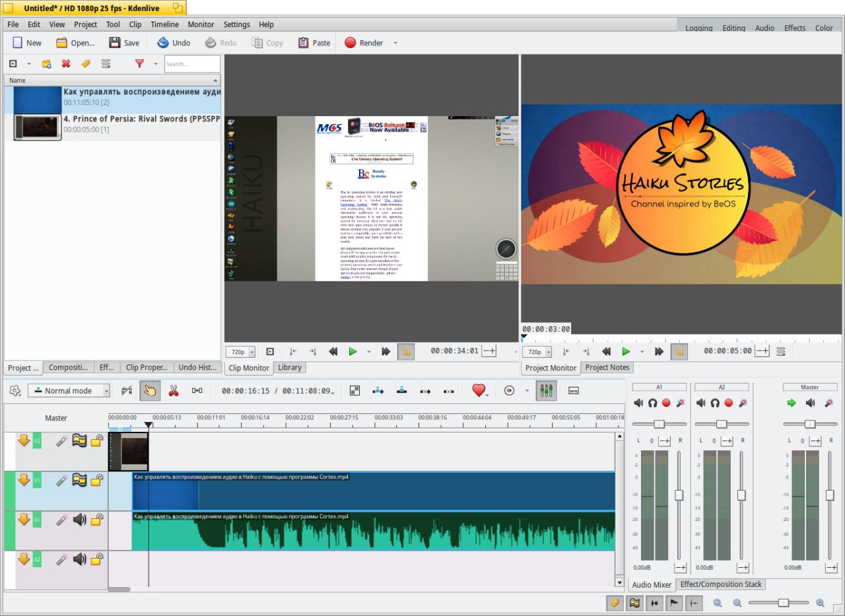Toggle lock on the V2 track

[97, 441]
